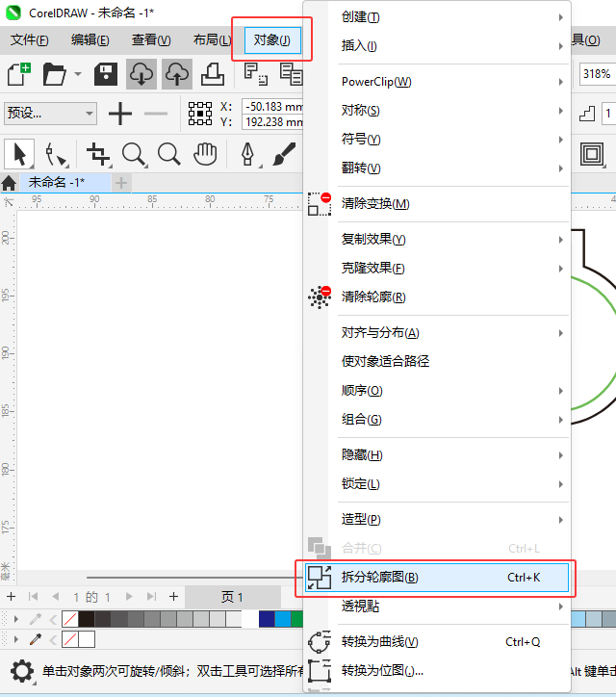Screen dimensions: 616x697
Task: Select the Crop tool
Action: (98, 154)
